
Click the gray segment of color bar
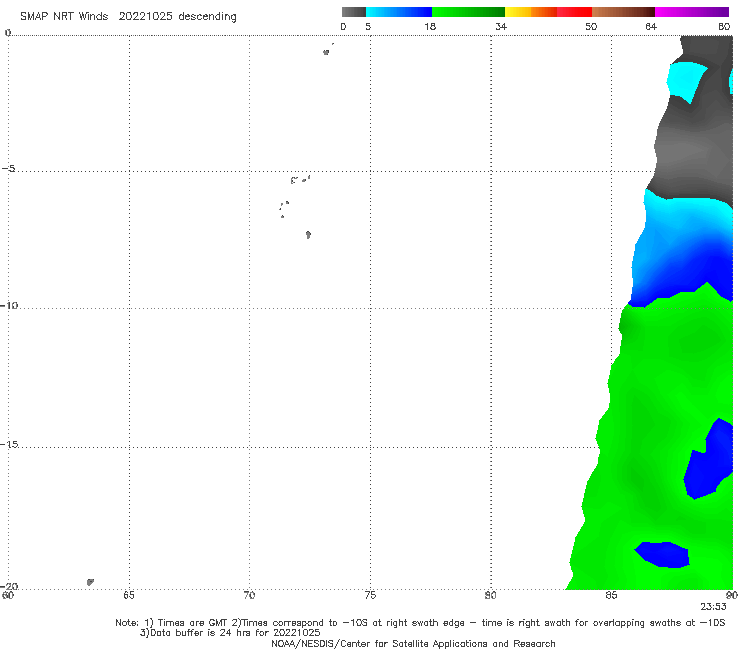[353, 12]
